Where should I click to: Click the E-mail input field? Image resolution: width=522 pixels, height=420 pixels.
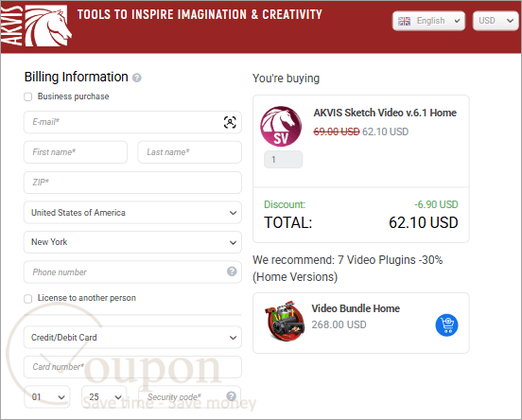132,122
